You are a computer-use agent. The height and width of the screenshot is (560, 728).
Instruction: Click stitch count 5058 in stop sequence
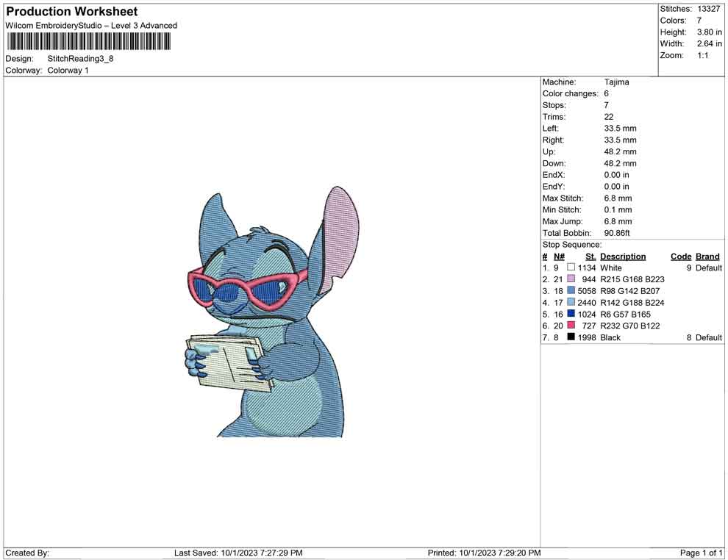pyautogui.click(x=587, y=291)
